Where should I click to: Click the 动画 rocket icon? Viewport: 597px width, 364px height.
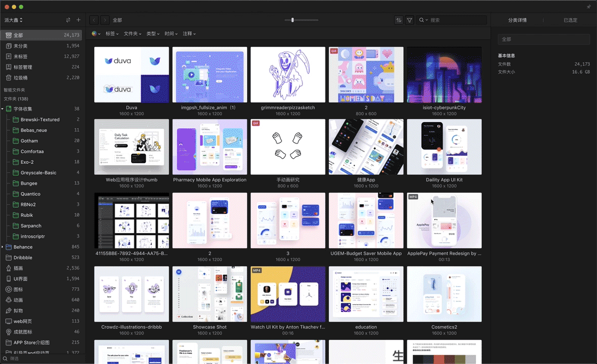pos(9,300)
